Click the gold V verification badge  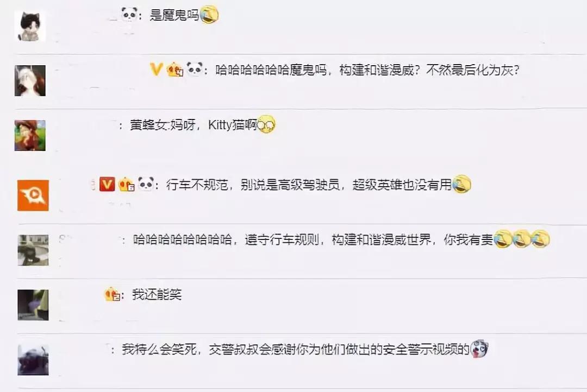tap(156, 69)
